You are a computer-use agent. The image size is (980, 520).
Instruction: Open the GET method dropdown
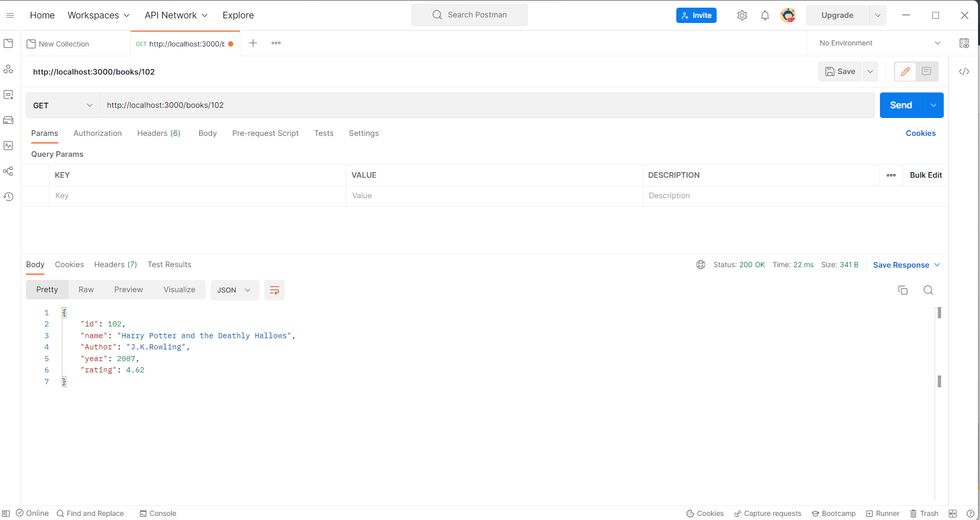[x=62, y=105]
